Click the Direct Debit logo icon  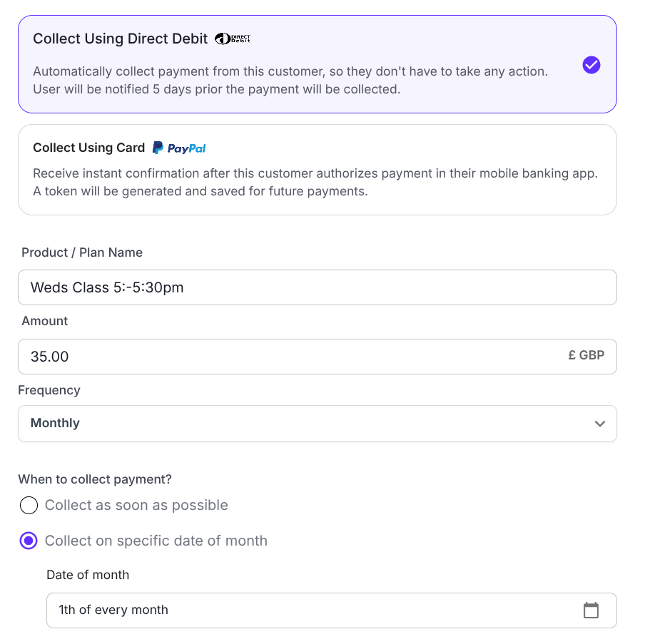click(233, 39)
